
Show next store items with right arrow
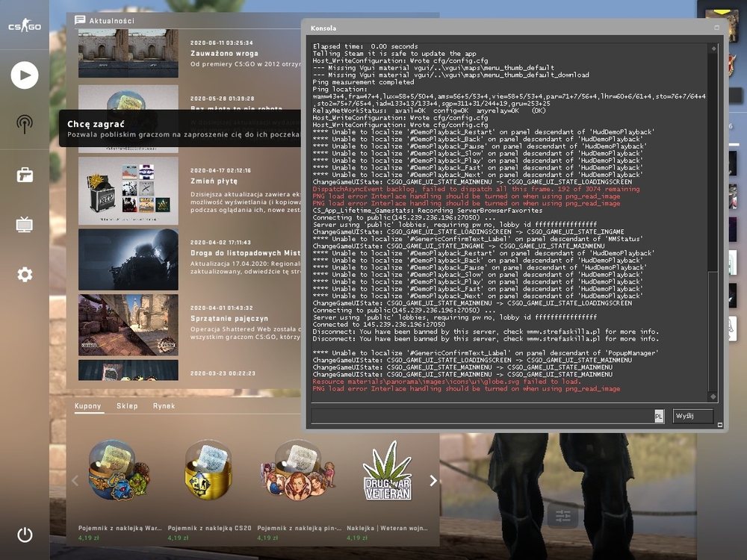coord(433,480)
